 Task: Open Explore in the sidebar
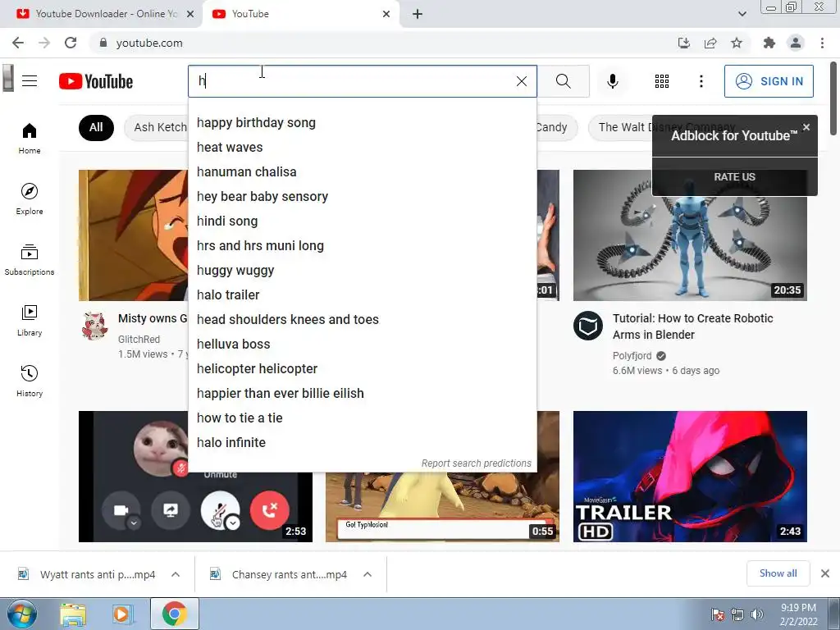pos(30,199)
